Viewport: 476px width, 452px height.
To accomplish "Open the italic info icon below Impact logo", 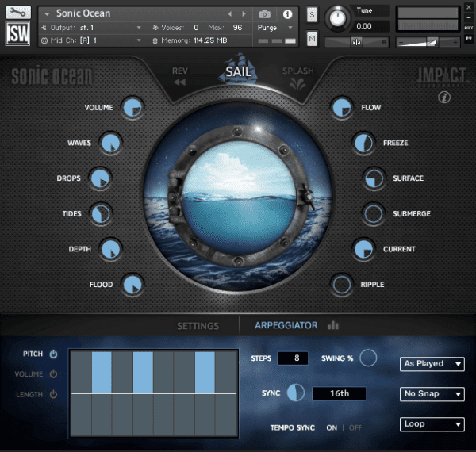I will click(x=444, y=97).
